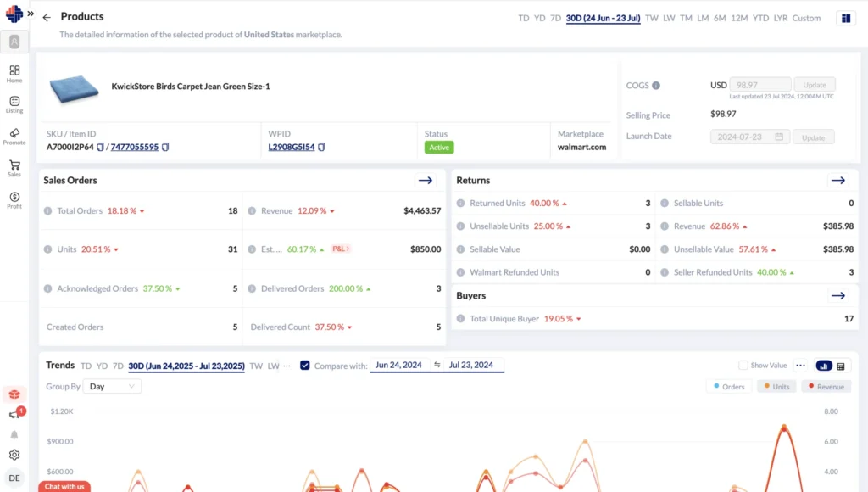Image resolution: width=868 pixels, height=492 pixels.
Task: Copy the WPID L2908G5I54
Action: point(321,147)
